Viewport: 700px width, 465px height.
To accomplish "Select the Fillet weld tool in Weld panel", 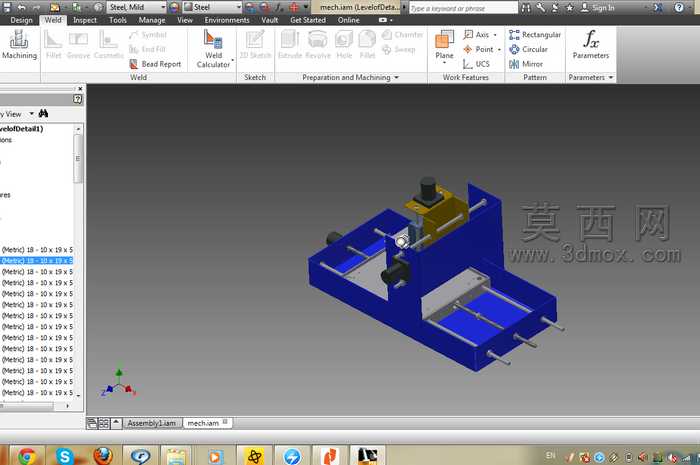I will [53, 45].
